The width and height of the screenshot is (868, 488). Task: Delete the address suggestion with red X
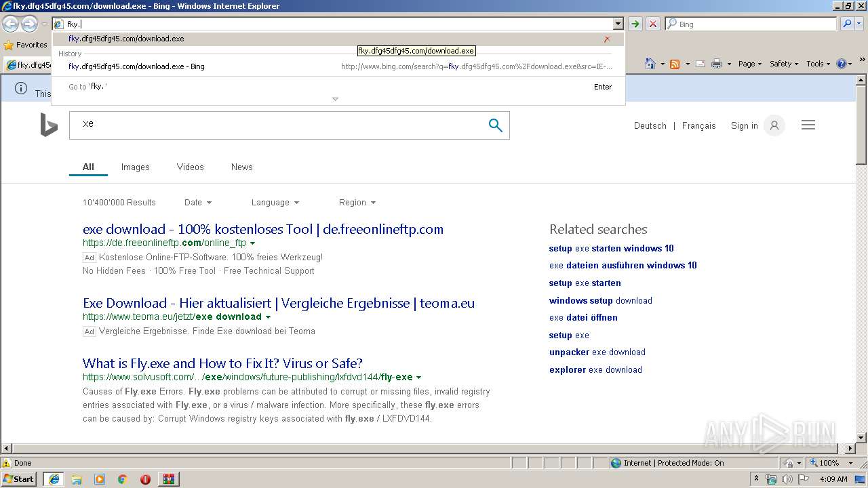607,39
